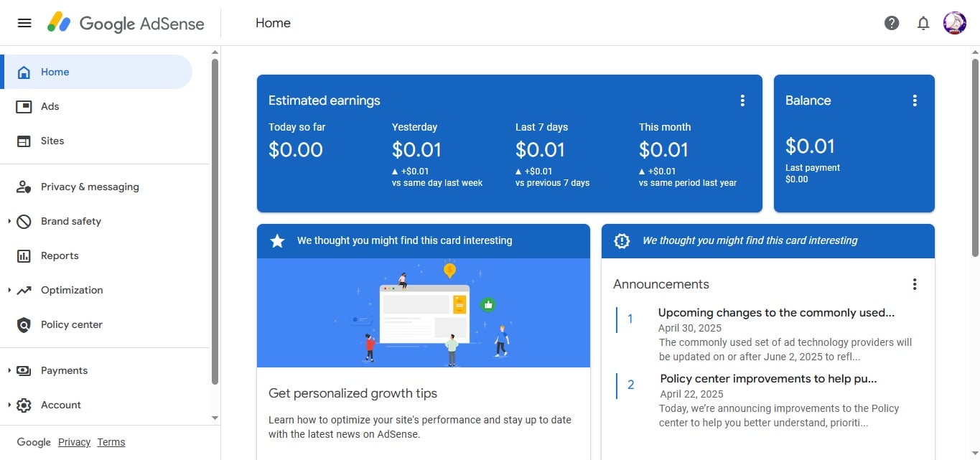
Task: Expand the Optimization menu arrow
Action: coord(9,290)
